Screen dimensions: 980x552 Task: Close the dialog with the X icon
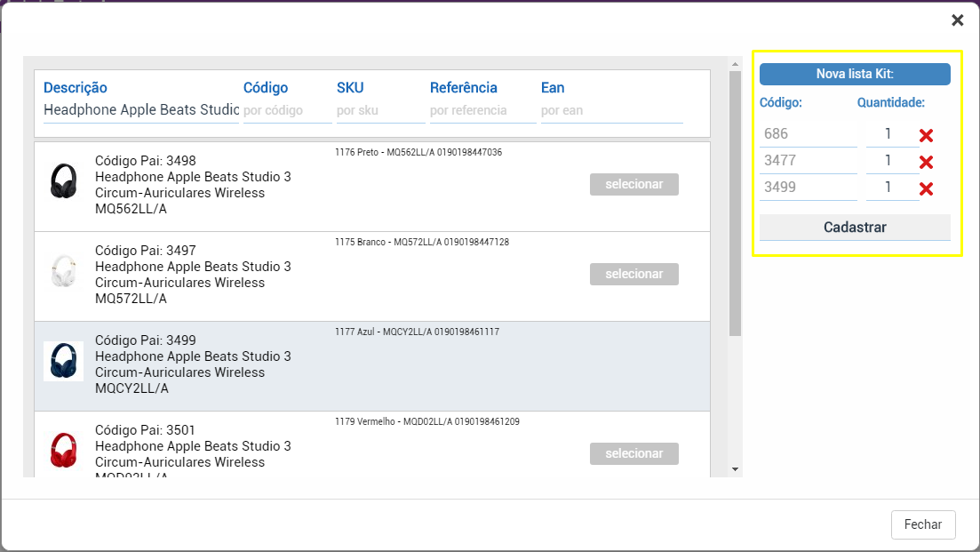957,20
